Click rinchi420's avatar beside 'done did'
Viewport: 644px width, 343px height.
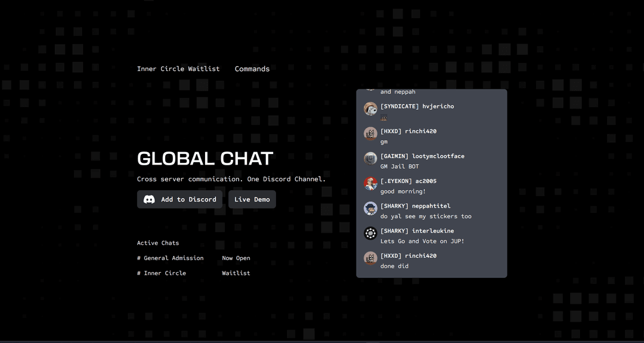[370, 258]
